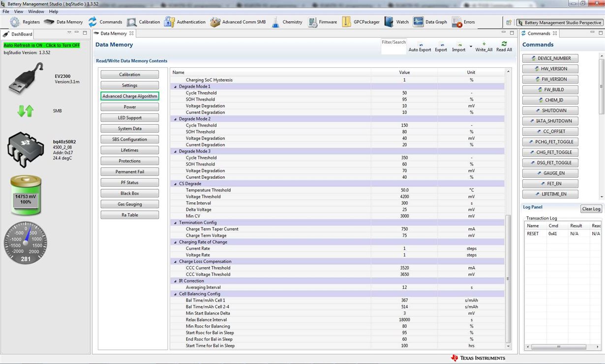Write all data memory values

(x=484, y=47)
